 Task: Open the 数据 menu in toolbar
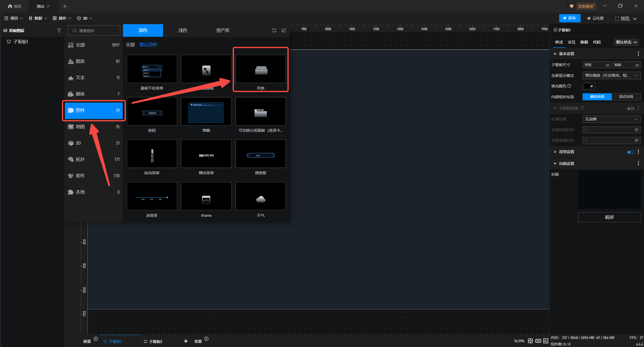[38, 18]
